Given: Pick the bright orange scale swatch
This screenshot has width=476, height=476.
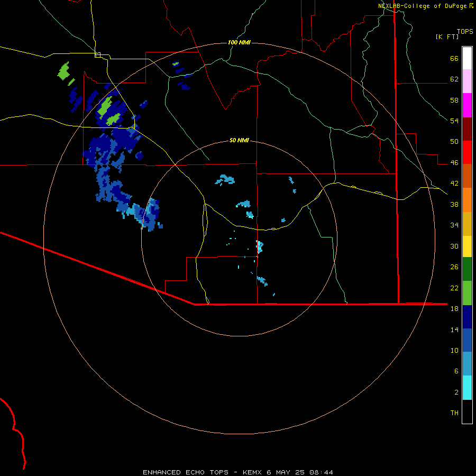Looking at the screenshot, I should pyautogui.click(x=467, y=200).
